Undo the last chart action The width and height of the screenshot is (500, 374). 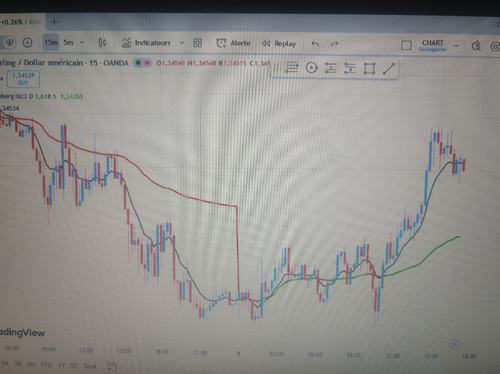pyautogui.click(x=315, y=44)
